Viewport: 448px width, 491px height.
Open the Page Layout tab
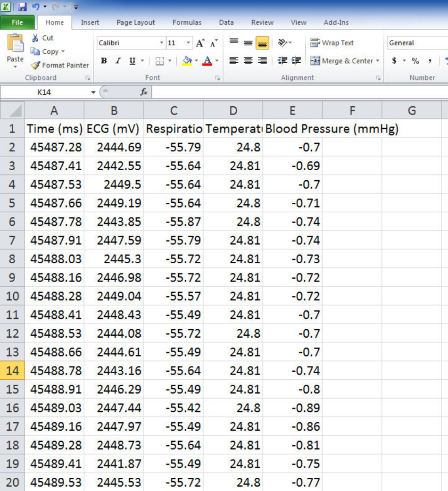click(136, 23)
